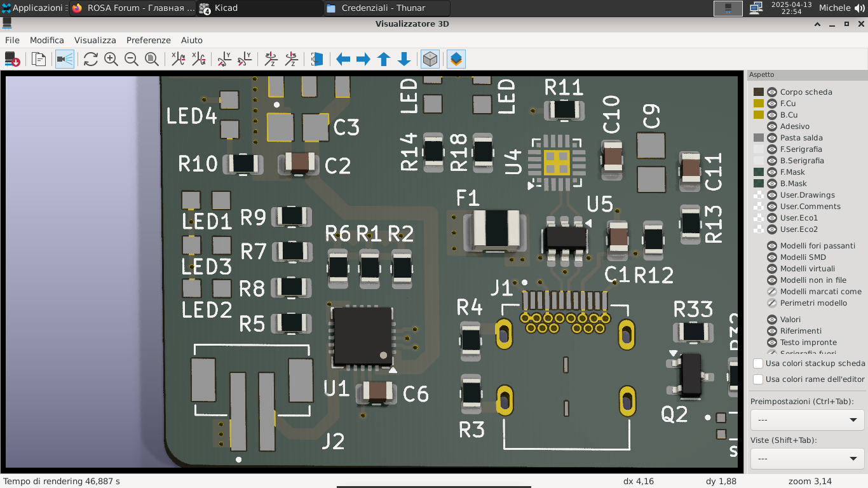Screen dimensions: 868x488
Task: Toggle orthographic projection cube icon
Action: point(430,59)
